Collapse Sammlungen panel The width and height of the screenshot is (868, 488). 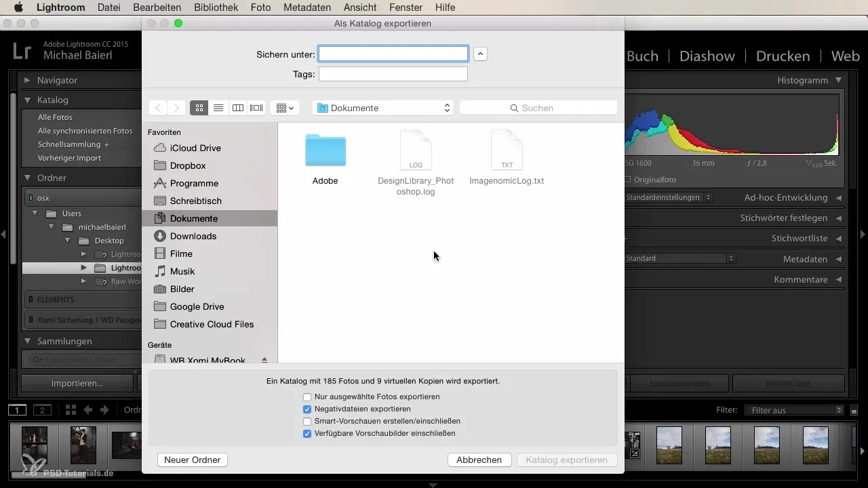(x=27, y=341)
